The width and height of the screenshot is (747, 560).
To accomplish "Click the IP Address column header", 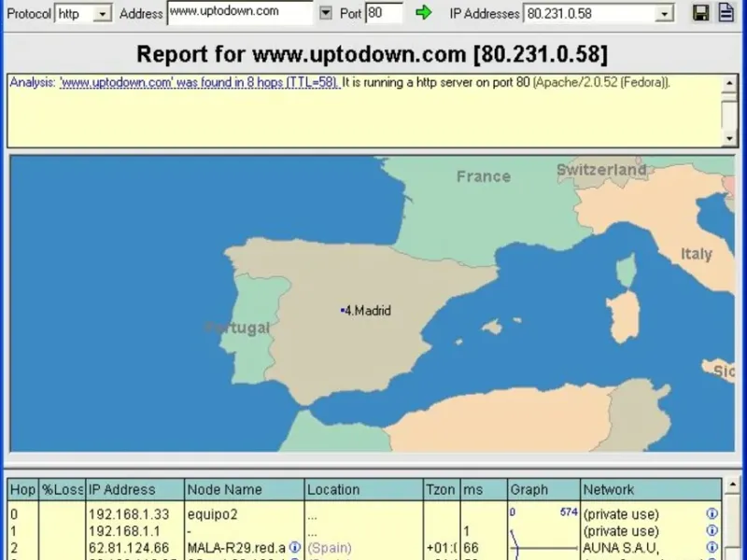I will click(134, 489).
